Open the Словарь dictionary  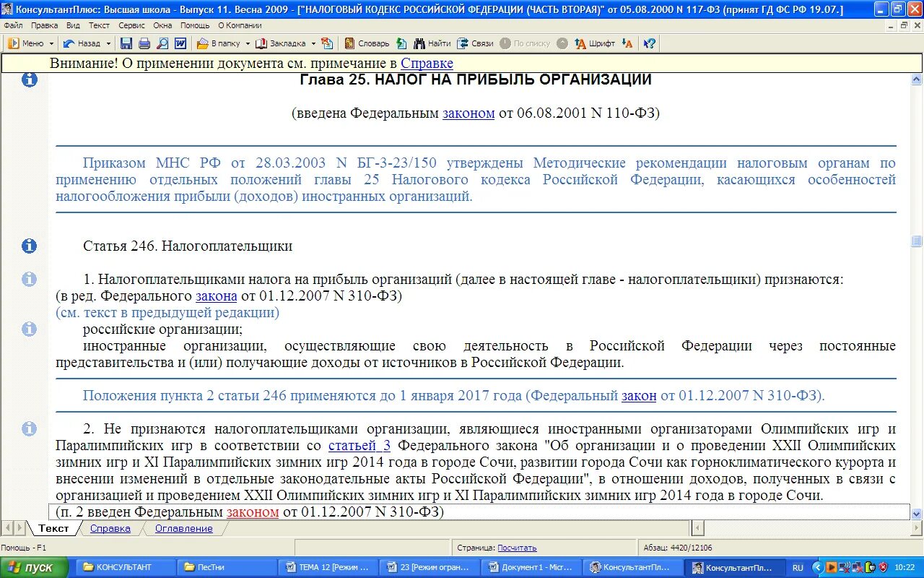coord(367,43)
